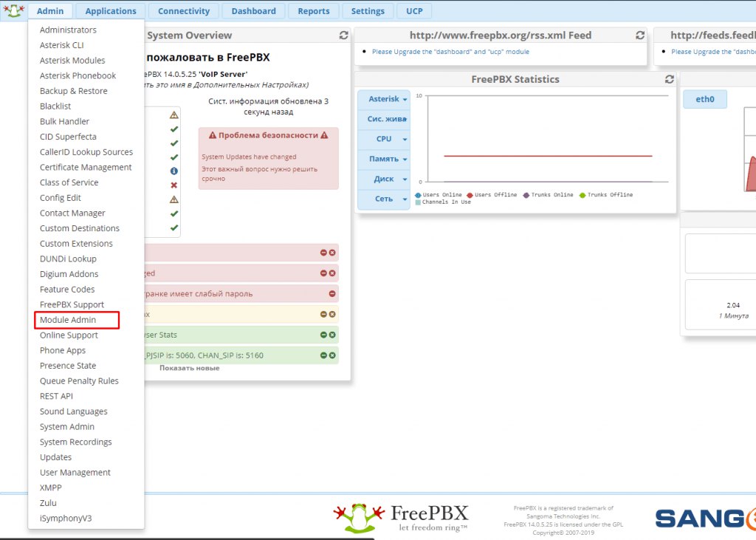Open the Reports top menu
This screenshot has width=756, height=540.
pos(313,10)
